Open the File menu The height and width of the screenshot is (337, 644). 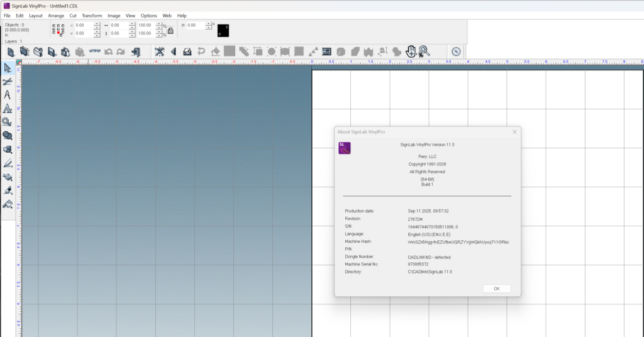(7, 16)
